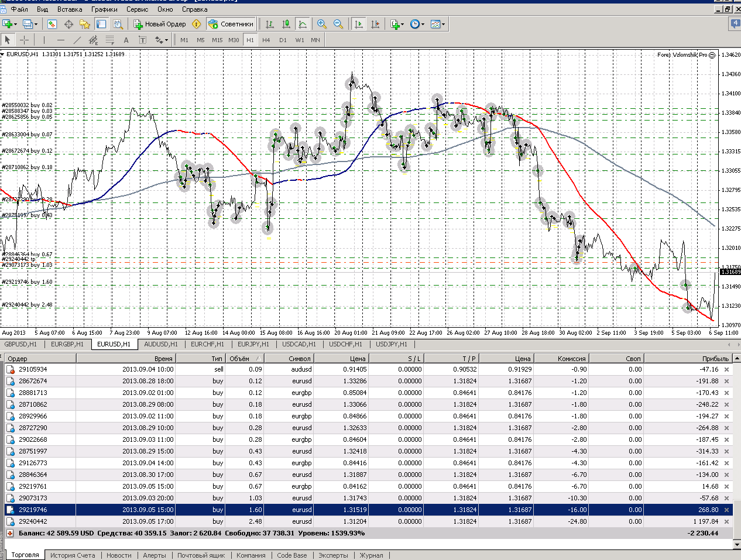Open the Indicators list icon
Viewport: 741px width, 560px height.
coord(394,24)
